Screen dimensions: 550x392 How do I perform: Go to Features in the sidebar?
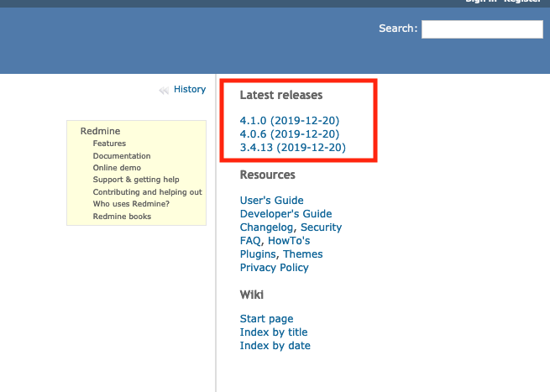[x=109, y=144]
